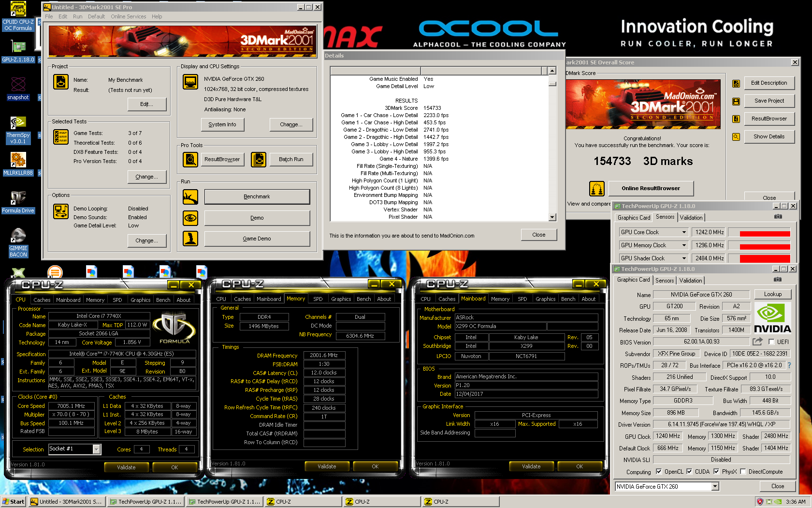The image size is (812, 508).
Task: Expand the GPU Core Clock sensor dropdown
Action: click(x=684, y=232)
